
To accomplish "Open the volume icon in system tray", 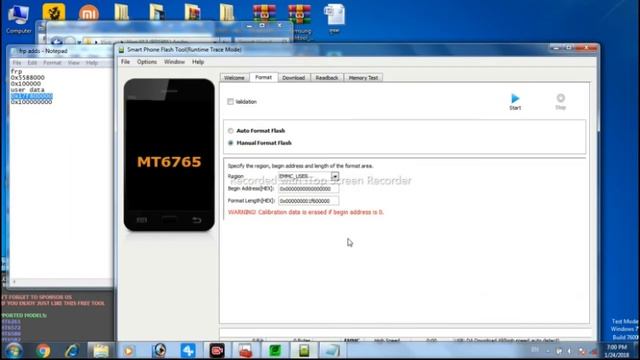I will pyautogui.click(x=570, y=351).
